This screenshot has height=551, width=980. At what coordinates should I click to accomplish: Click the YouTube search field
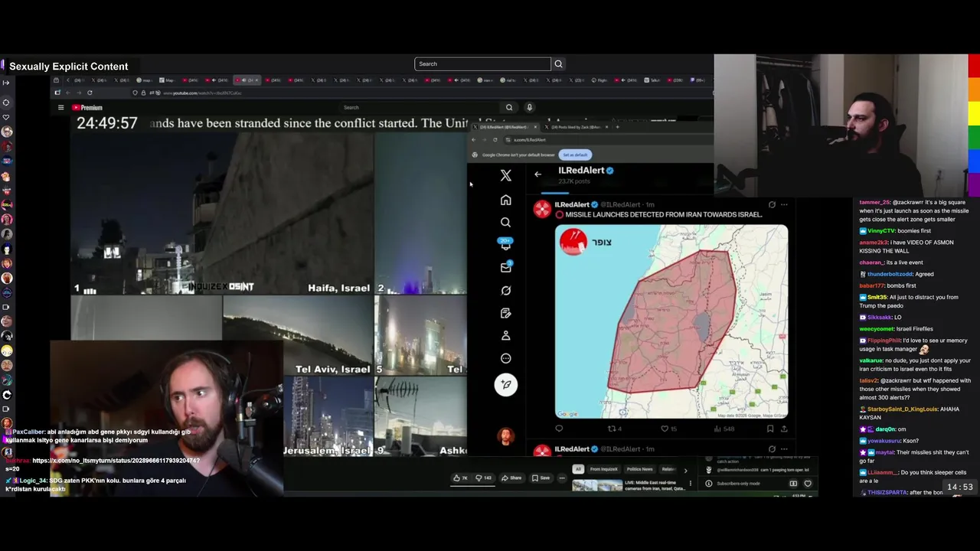coord(420,107)
